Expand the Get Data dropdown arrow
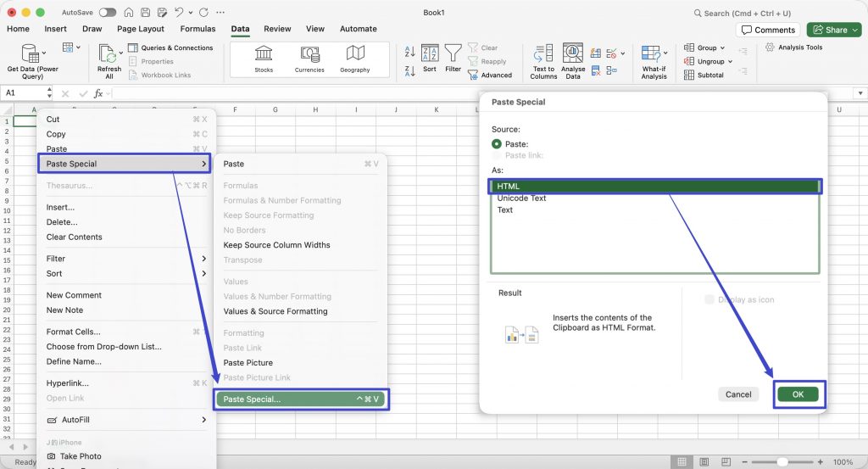This screenshot has height=469, width=868. (44, 53)
